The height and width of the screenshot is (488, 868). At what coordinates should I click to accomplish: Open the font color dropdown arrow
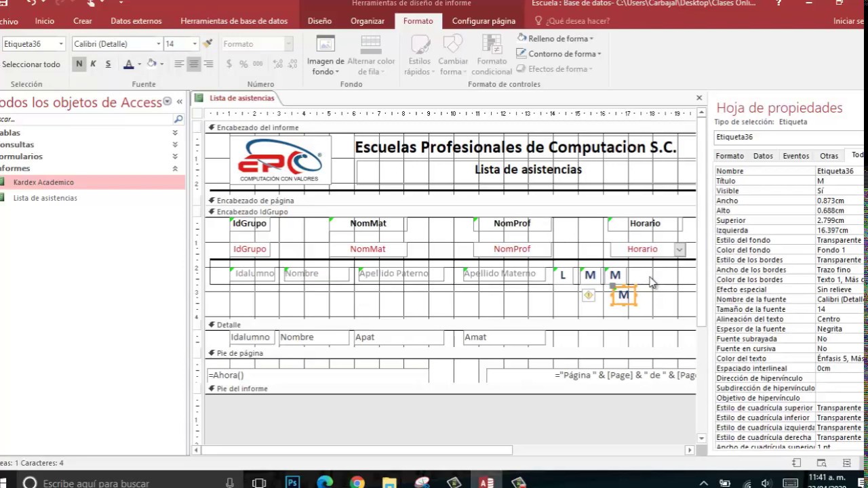140,64
